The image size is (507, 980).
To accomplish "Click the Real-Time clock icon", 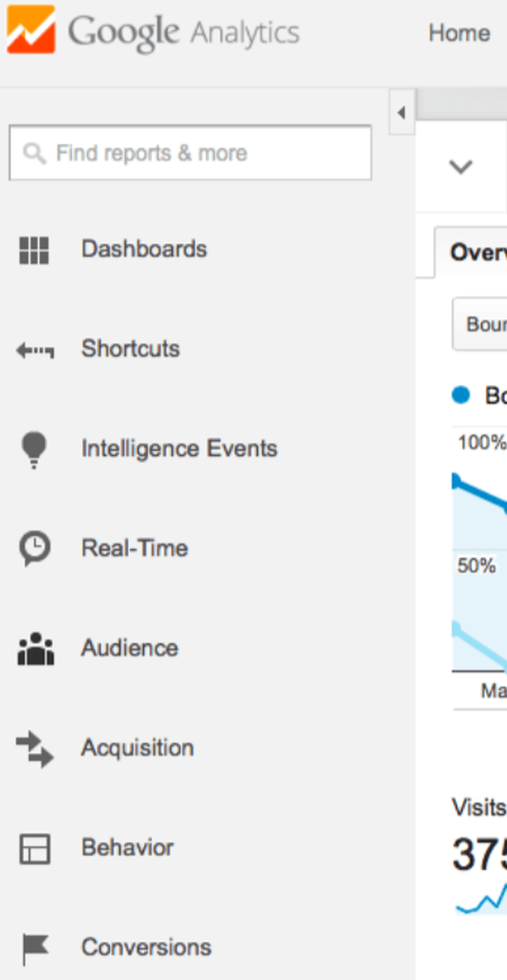I will coord(34,548).
